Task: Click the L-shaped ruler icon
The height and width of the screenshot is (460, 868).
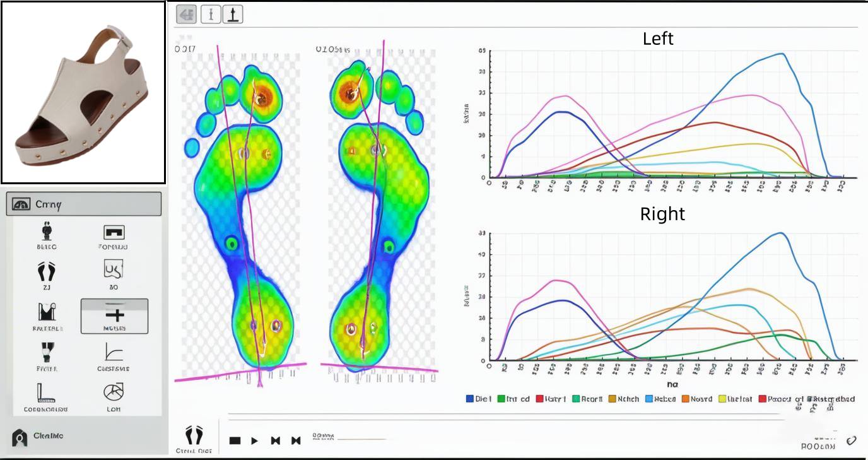Action: point(45,392)
